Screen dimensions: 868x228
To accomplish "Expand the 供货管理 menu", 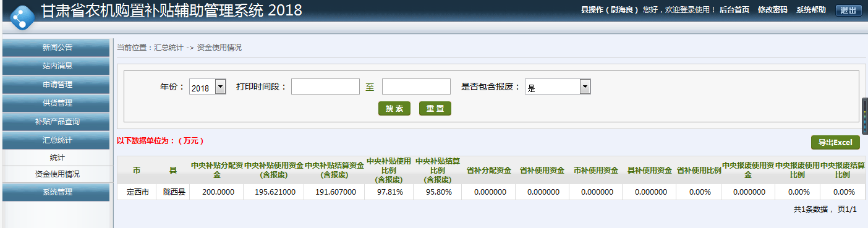I will pos(57,103).
